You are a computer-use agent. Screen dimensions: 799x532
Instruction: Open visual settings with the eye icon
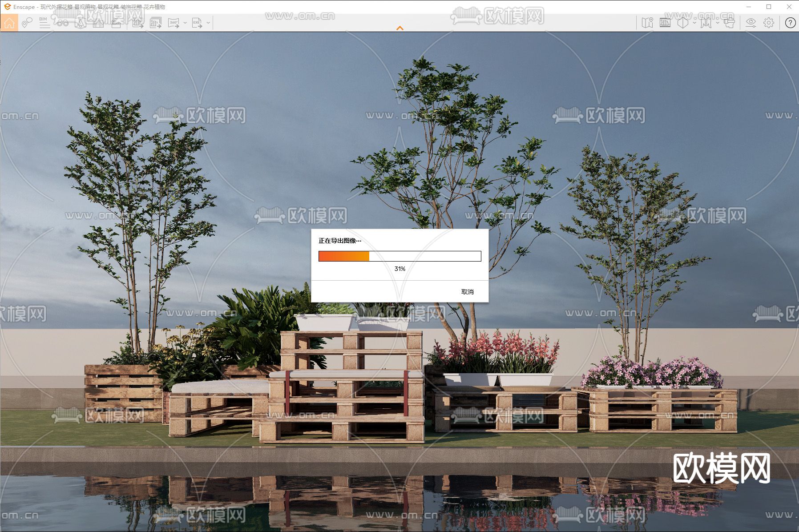click(x=751, y=23)
